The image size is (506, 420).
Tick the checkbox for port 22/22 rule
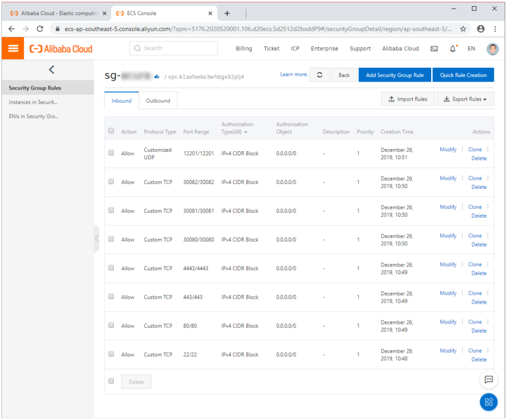click(111, 354)
